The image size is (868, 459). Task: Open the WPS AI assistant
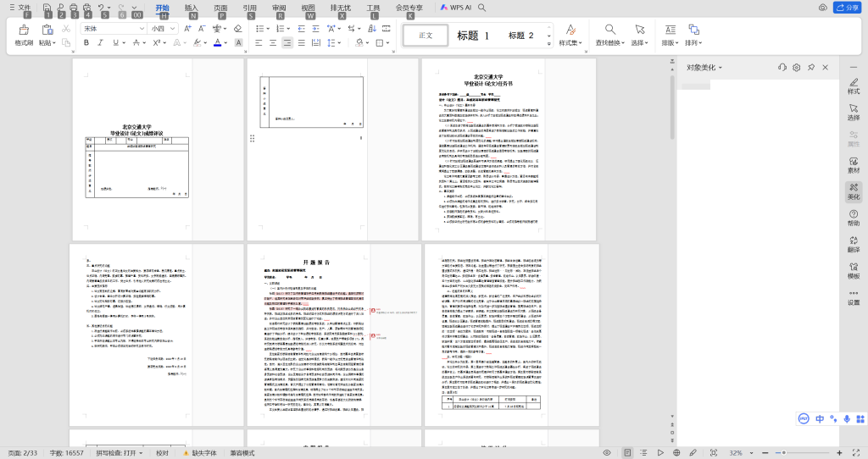(456, 7)
